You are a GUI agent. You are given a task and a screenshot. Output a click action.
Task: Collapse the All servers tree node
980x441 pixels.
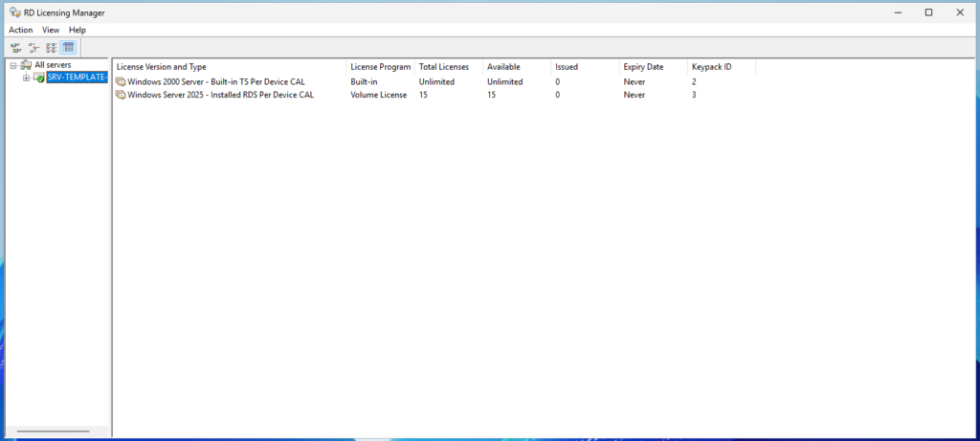coord(13,65)
